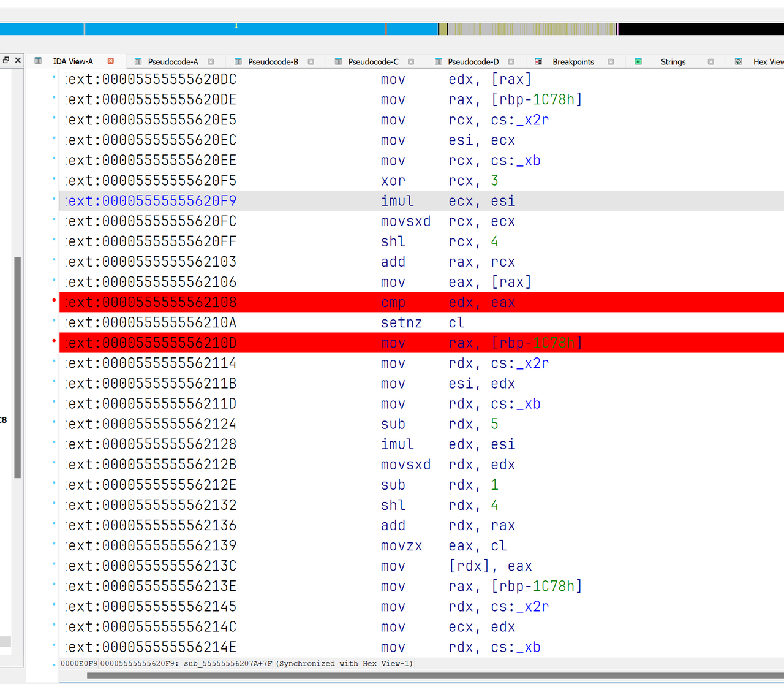Screen dimensions: 784x684
Task: Click cs:_x2r operand at address 20E5
Action: [519, 120]
